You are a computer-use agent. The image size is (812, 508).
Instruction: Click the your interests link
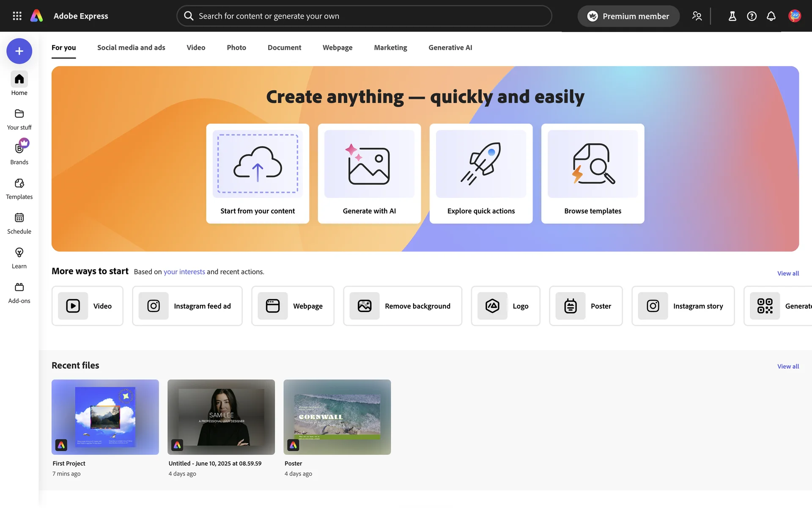[184, 272]
